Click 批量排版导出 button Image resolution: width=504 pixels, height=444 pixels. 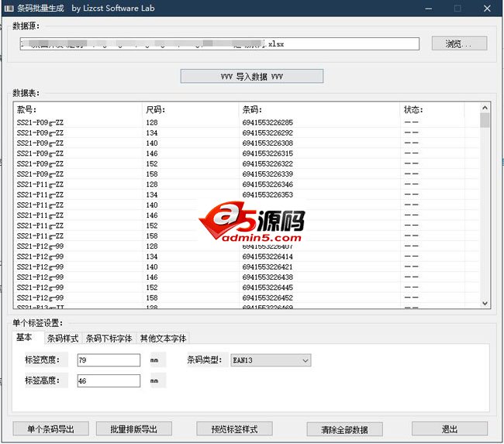click(x=133, y=429)
